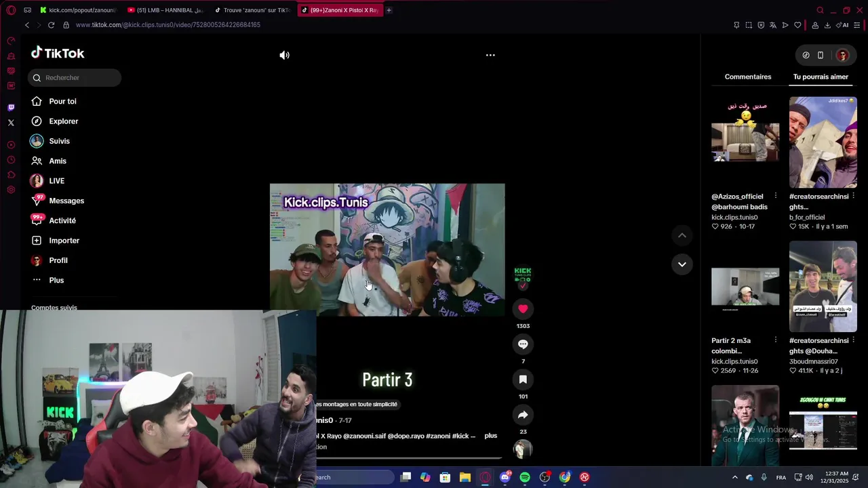This screenshot has width=868, height=488.
Task: Open options dots beside @Azizos_officiel video
Action: [x=776, y=196]
